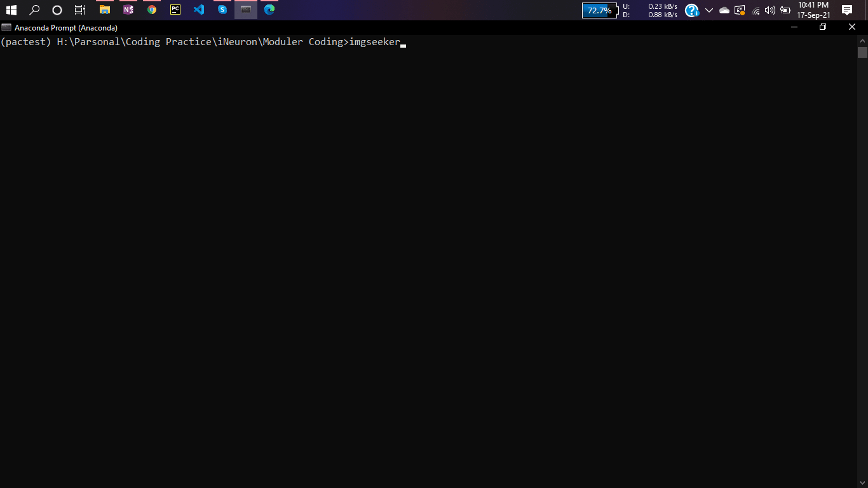
Task: Restore down the Anaconda Prompt window
Action: [823, 27]
